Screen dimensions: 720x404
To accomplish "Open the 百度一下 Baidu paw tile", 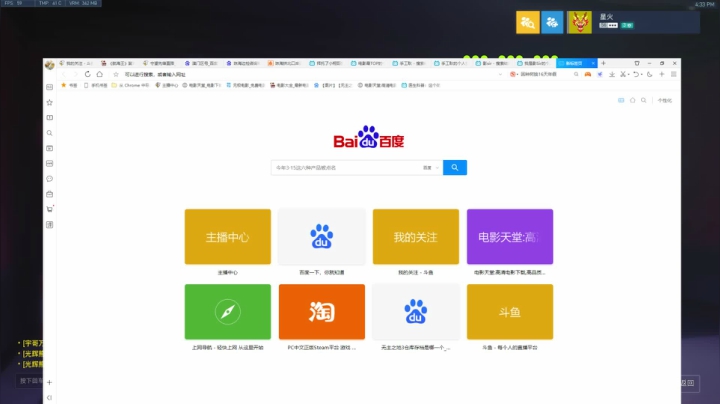I will [322, 237].
